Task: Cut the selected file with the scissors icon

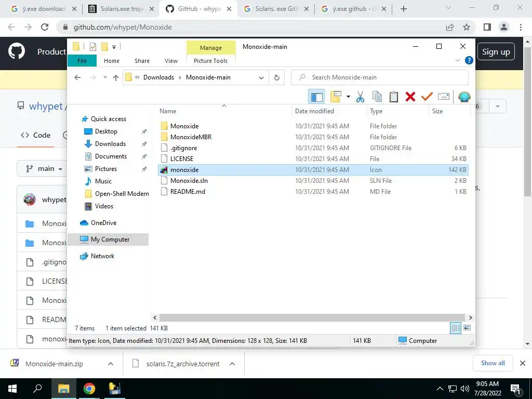Action: tap(361, 97)
